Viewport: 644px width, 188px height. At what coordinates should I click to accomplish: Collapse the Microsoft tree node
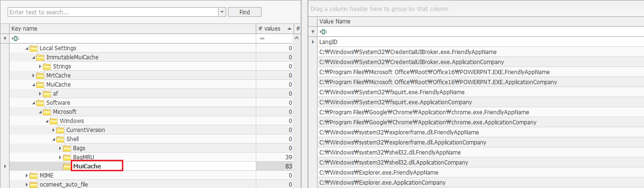coord(40,112)
